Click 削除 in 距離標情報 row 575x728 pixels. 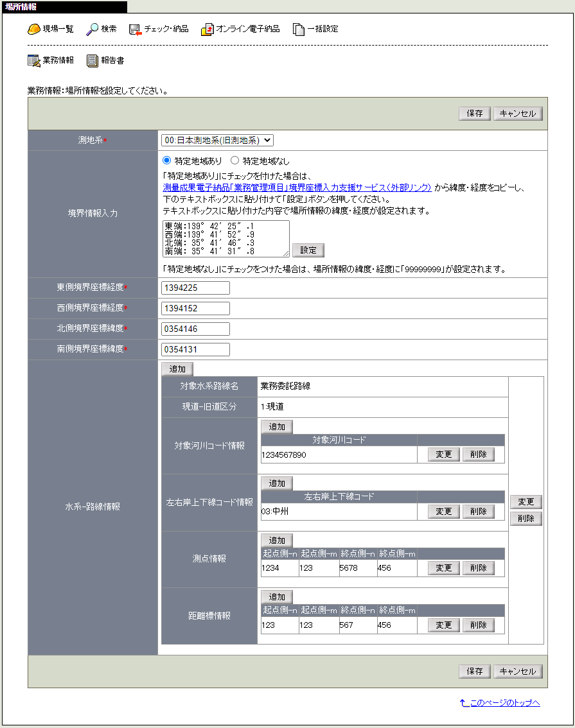coord(479,625)
